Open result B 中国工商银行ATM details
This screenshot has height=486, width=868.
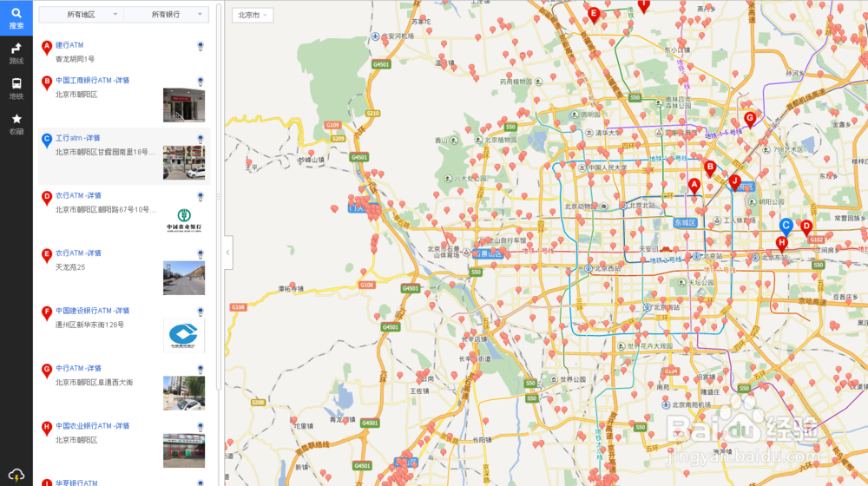(x=93, y=80)
